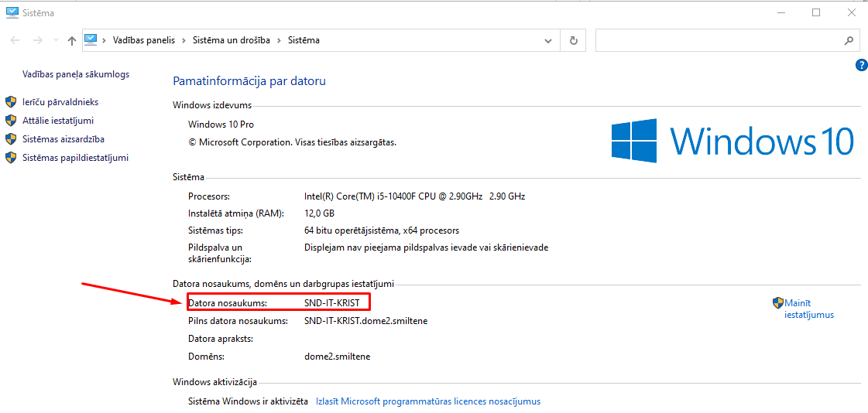868x413 pixels.
Task: Click shield icon beside Attālie iestatījumi
Action: (x=11, y=121)
